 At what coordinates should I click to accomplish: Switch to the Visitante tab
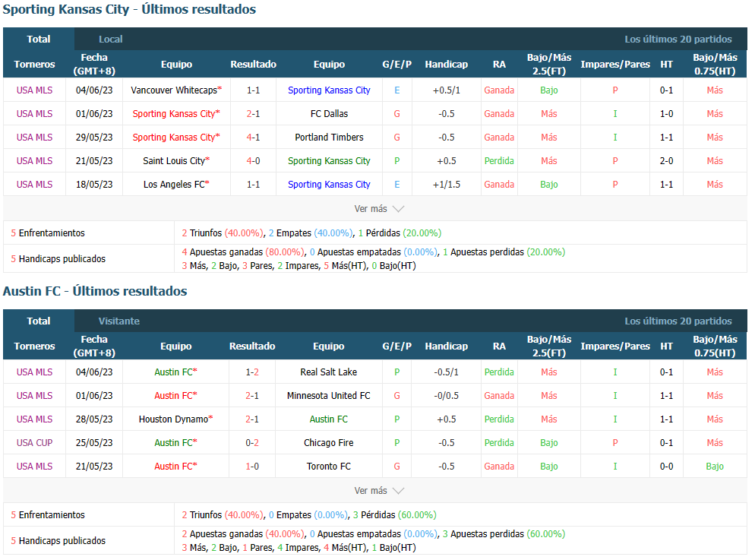(119, 321)
